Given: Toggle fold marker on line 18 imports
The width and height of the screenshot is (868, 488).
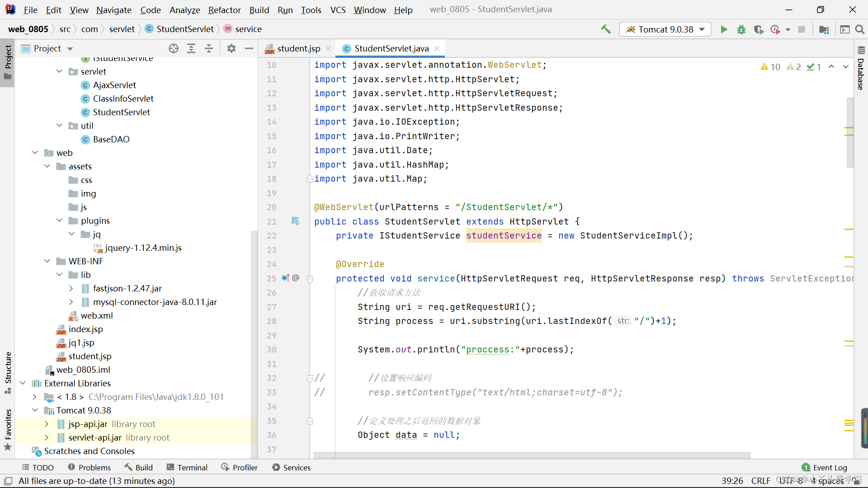Looking at the screenshot, I should point(310,179).
